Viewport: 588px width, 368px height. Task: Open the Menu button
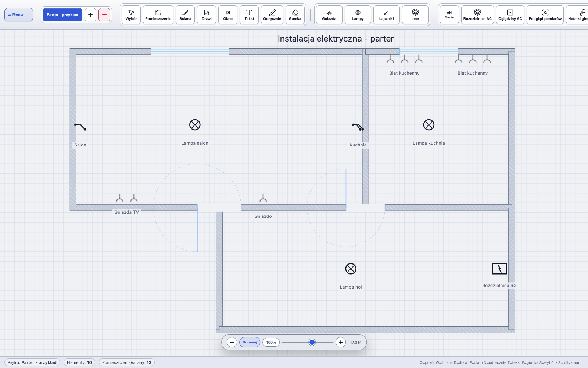point(19,15)
